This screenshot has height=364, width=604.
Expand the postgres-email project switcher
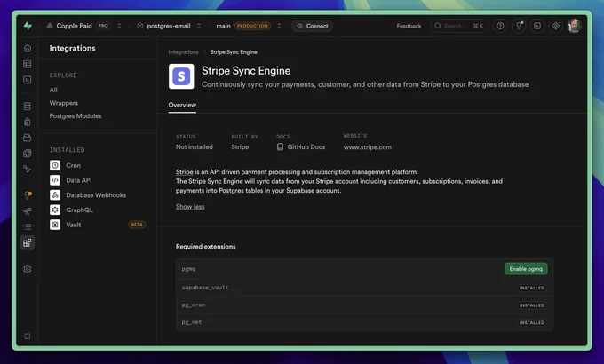point(199,26)
